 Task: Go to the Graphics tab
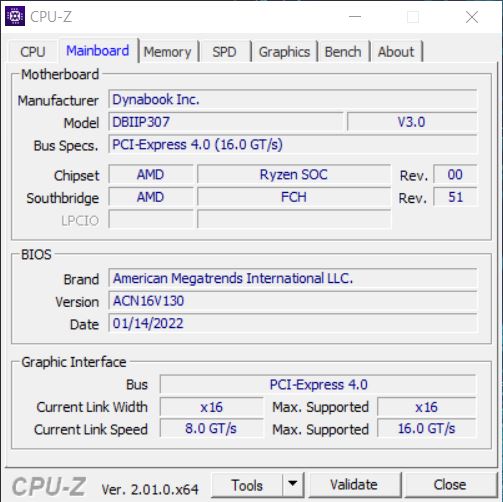[x=284, y=52]
